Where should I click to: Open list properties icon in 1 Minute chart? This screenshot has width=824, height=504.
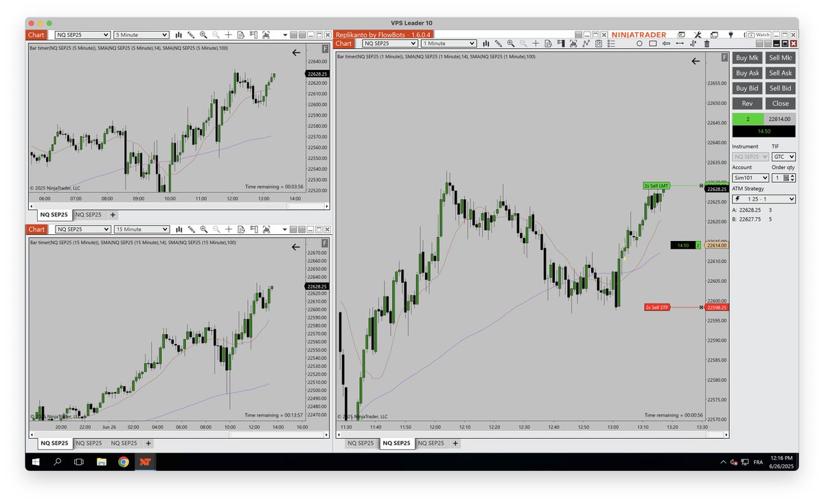click(610, 43)
